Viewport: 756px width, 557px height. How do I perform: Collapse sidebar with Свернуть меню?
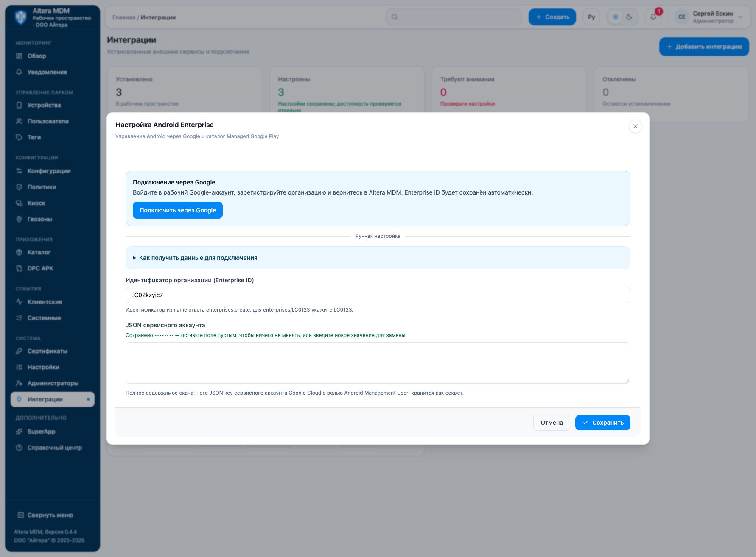coord(45,515)
